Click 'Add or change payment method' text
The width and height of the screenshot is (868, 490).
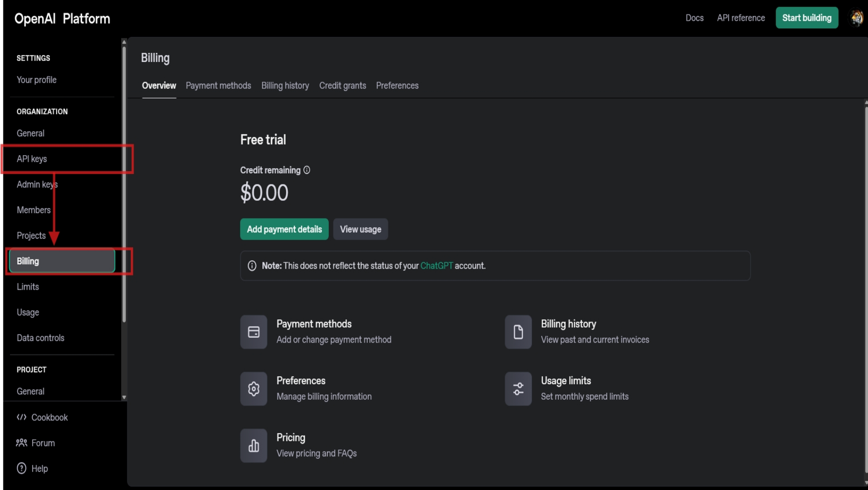[x=334, y=340]
